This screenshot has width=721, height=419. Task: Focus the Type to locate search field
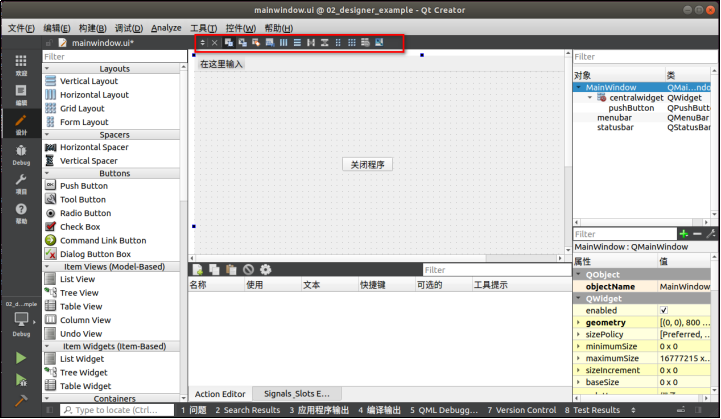click(x=117, y=410)
